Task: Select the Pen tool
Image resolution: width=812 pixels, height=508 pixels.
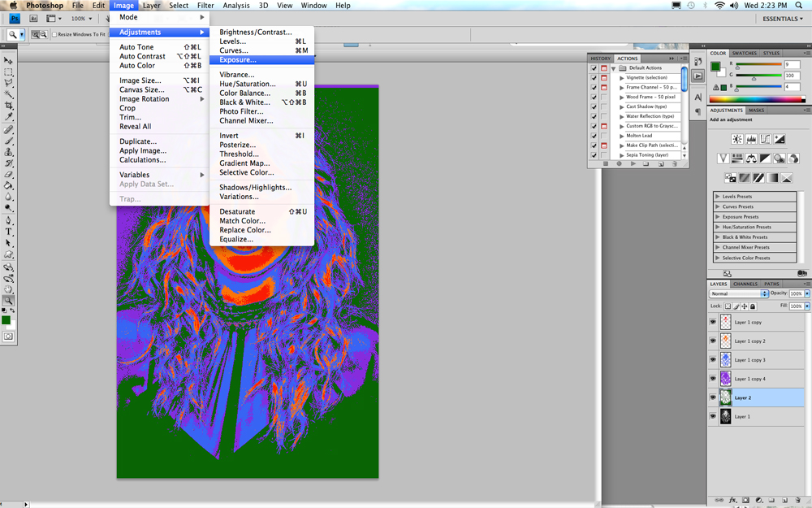Action: coord(8,221)
